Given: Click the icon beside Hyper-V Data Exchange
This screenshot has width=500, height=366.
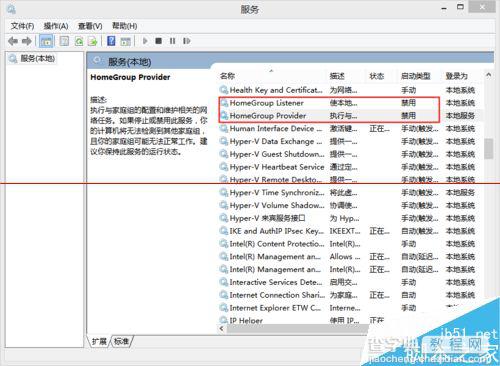Looking at the screenshot, I should [224, 141].
